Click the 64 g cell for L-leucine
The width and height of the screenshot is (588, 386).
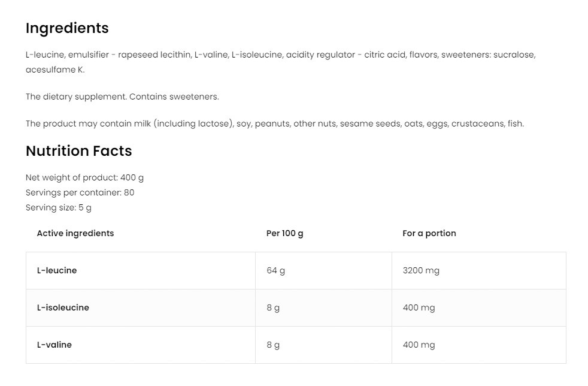pos(276,270)
